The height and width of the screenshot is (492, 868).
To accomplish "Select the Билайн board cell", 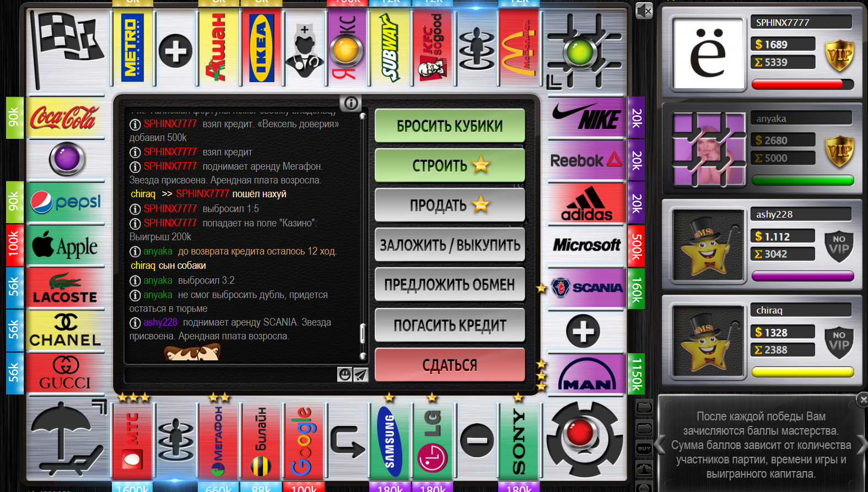I will tap(261, 441).
